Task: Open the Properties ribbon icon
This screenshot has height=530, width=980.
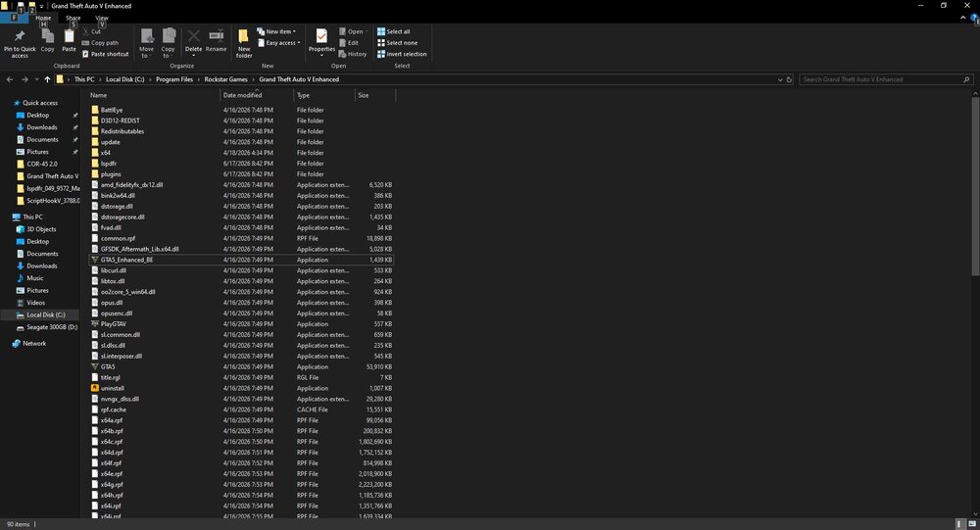Action: coord(321,36)
